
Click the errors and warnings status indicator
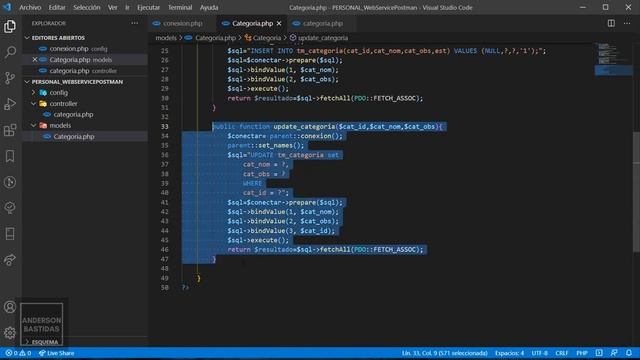[x=18, y=353]
